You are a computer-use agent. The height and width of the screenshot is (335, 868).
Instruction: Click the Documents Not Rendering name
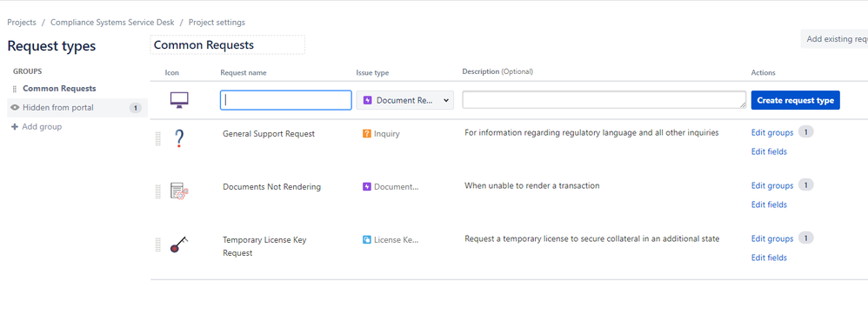coord(272,186)
